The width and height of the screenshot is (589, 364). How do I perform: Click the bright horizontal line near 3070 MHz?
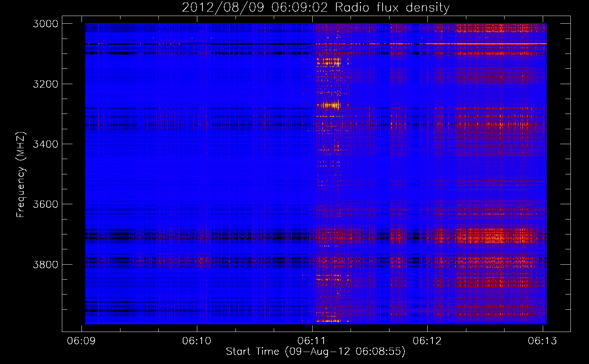[x=486, y=44]
